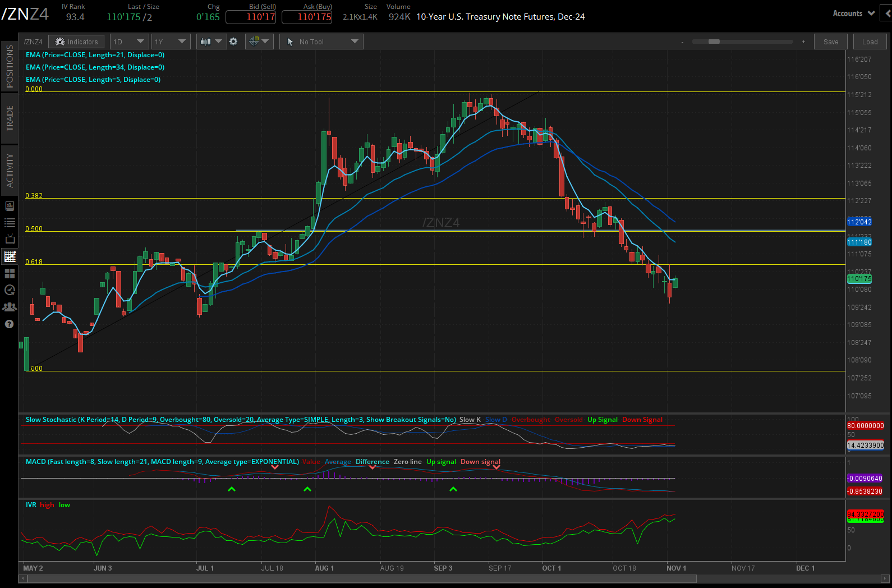Expand the 1D aggregation dropdown
892x588 pixels.
[x=129, y=42]
